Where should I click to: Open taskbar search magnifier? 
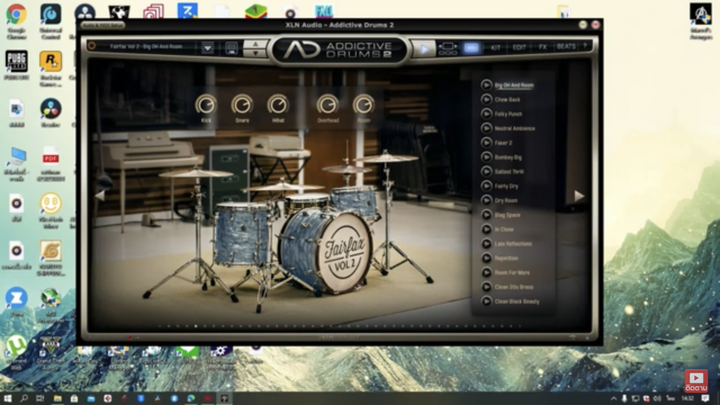(x=24, y=399)
